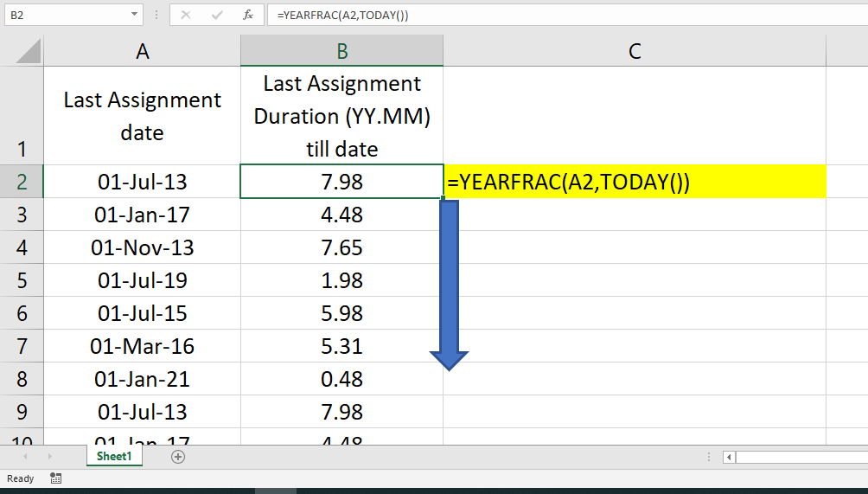Select row 7 header
The width and height of the screenshot is (868, 494).
coord(22,346)
